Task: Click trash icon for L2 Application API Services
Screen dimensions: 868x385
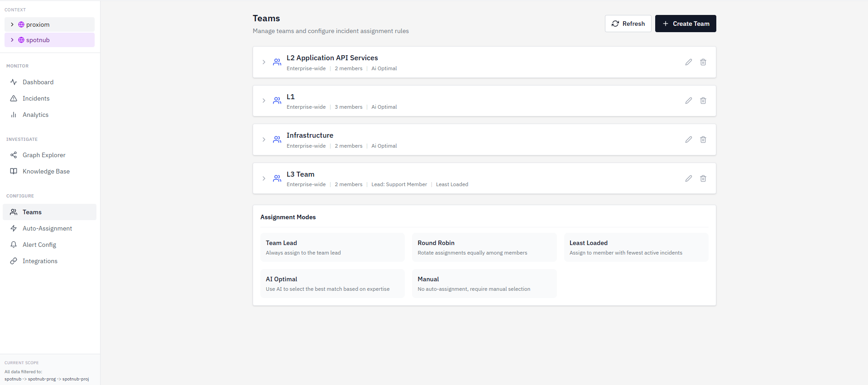Action: 703,62
